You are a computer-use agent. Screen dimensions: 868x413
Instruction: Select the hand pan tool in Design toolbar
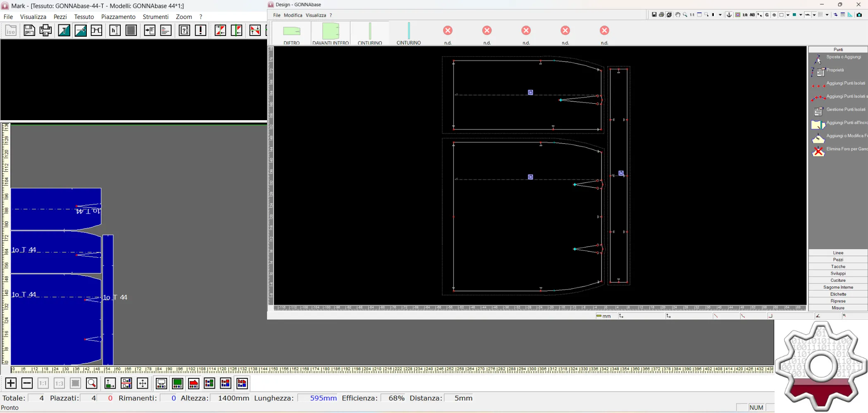click(677, 15)
